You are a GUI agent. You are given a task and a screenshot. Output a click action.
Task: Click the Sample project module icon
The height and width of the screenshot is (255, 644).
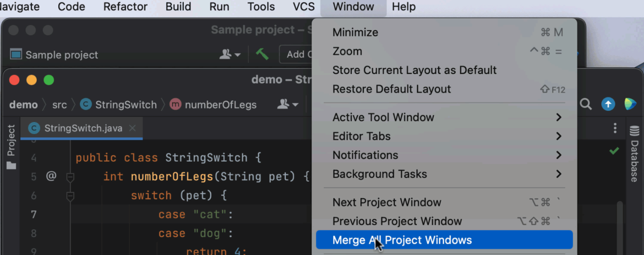(x=16, y=54)
